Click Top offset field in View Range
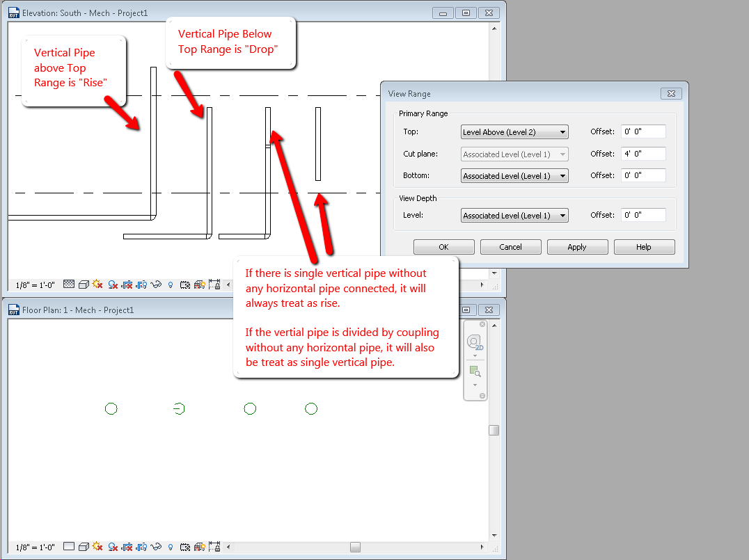The width and height of the screenshot is (749, 560). tap(643, 131)
